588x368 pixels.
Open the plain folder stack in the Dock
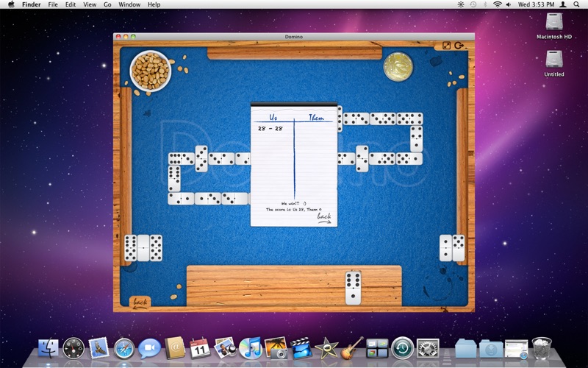[466, 348]
